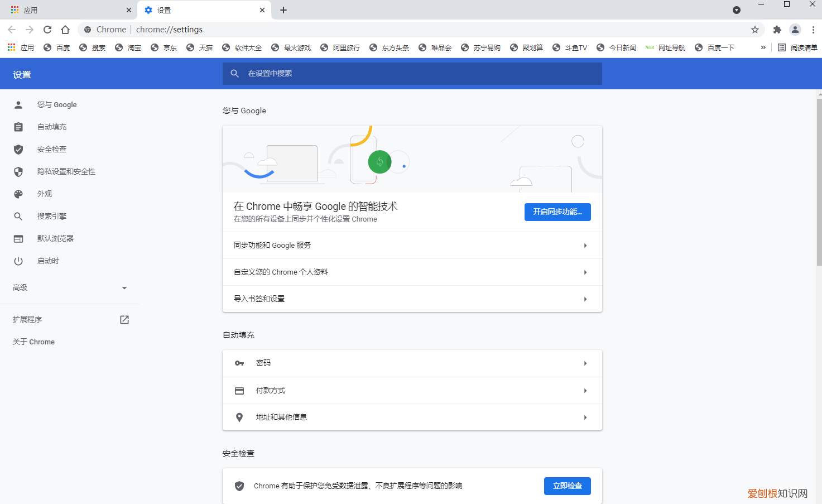Open 付款方式 with its arrow

coord(585,390)
